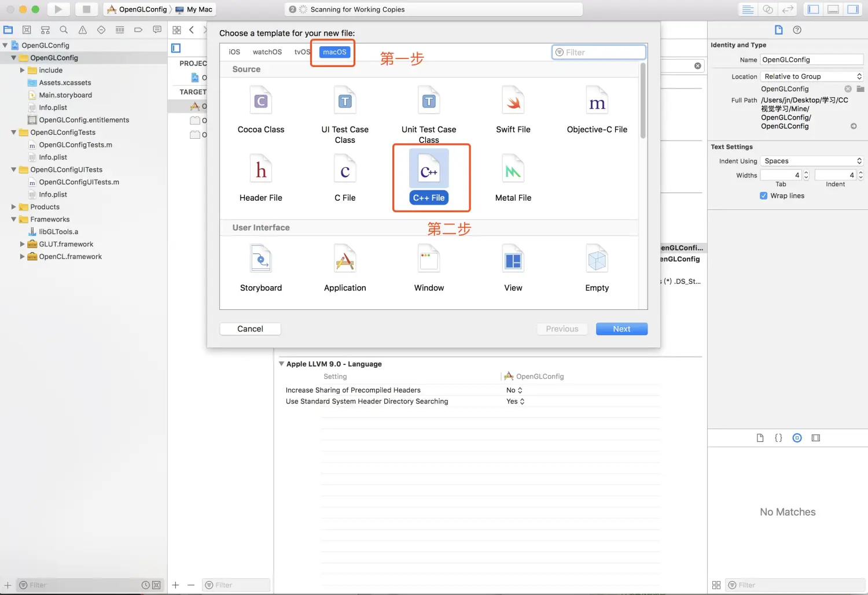The height and width of the screenshot is (595, 868).
Task: Show the File inspector
Action: [778, 30]
